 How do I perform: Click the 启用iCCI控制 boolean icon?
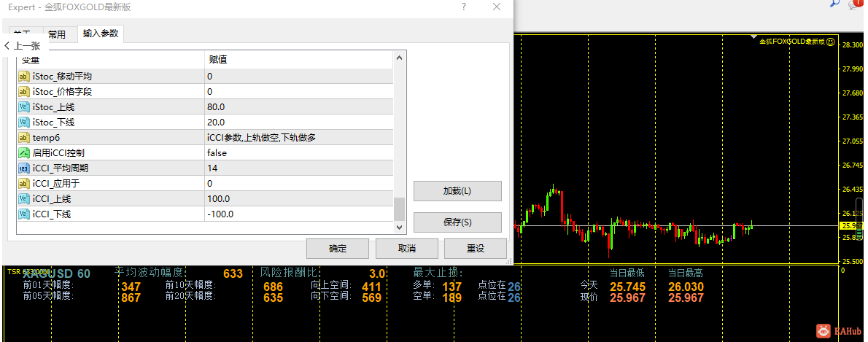coord(24,152)
